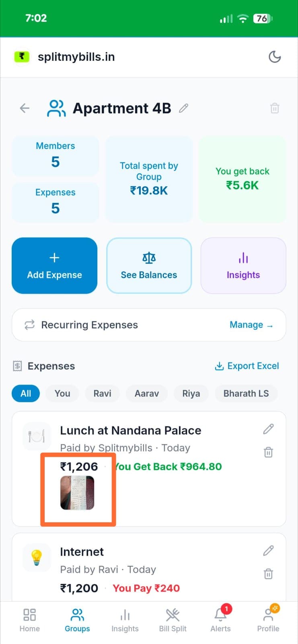Image resolution: width=298 pixels, height=644 pixels.
Task: Filter expenses by Ravi
Action: [x=102, y=393]
